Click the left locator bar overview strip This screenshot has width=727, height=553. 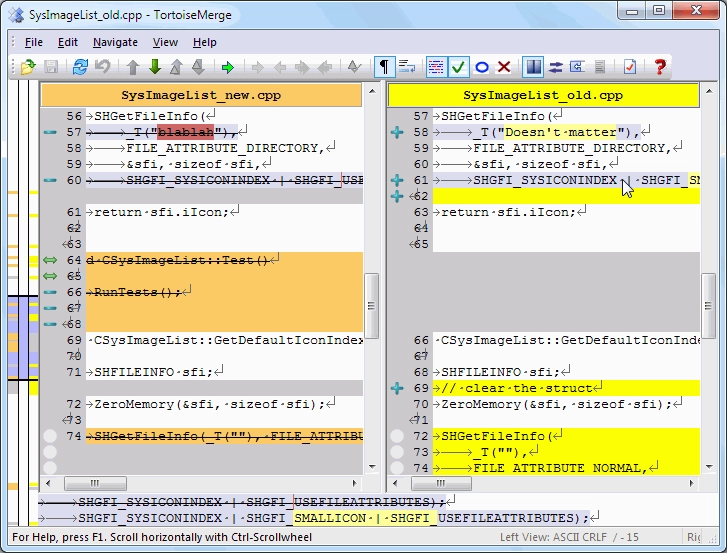[x=19, y=300]
